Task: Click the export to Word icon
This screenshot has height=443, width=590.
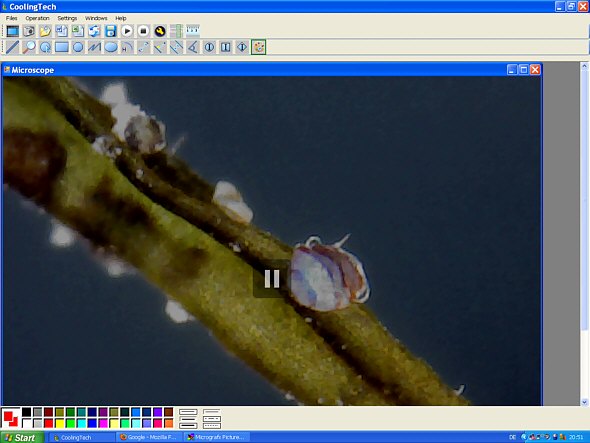Action: coord(61,31)
